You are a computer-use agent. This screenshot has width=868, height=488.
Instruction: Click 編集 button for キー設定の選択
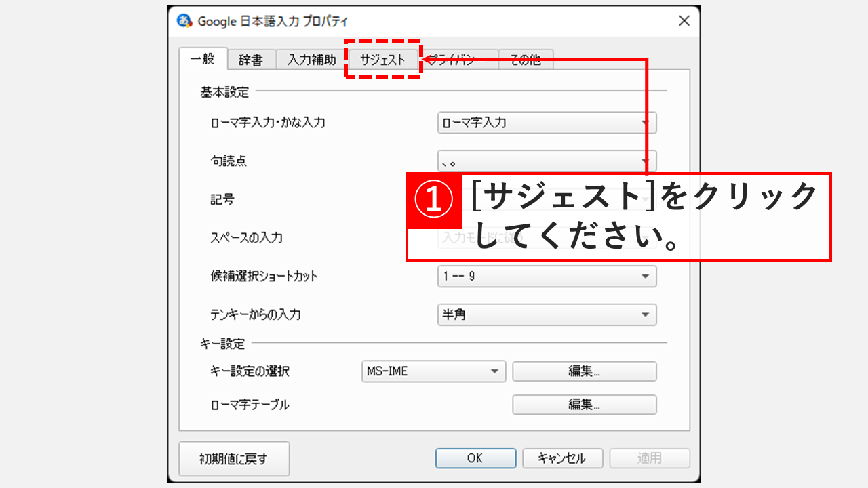tap(585, 371)
